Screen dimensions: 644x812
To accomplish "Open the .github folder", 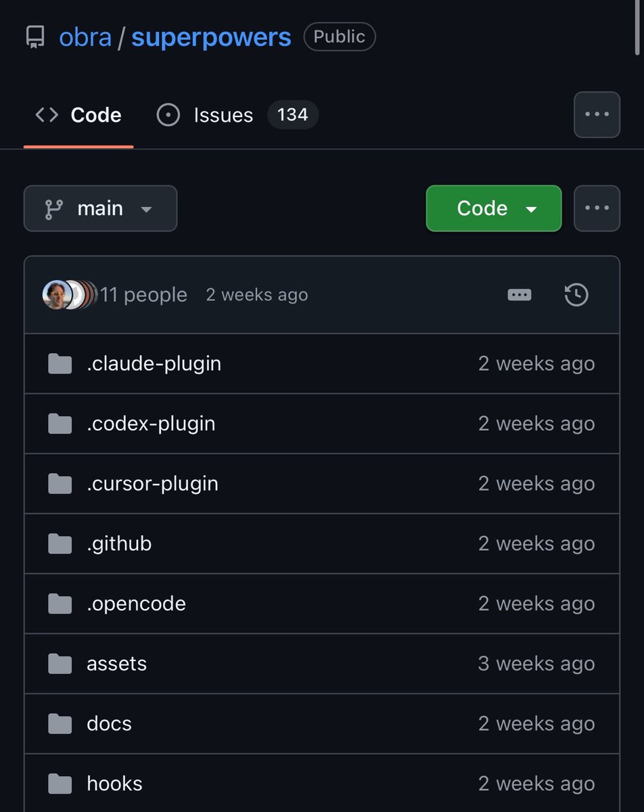I will click(119, 544).
